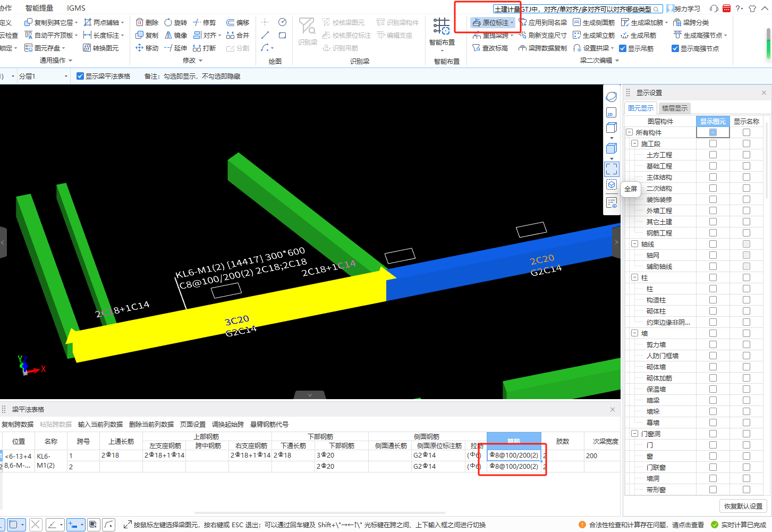772x532 pixels.
Task: Click the down-arrow handle under the 3D view
Action: (x=310, y=395)
